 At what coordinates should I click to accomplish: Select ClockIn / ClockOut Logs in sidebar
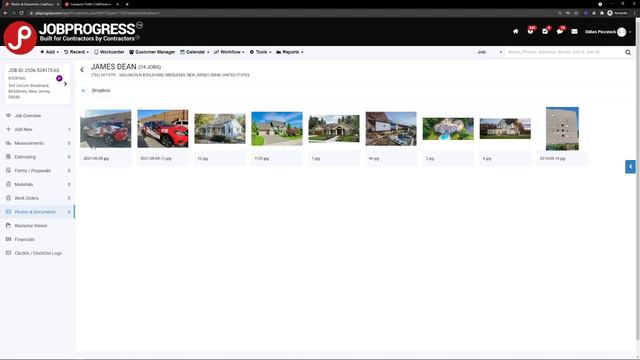(38, 253)
